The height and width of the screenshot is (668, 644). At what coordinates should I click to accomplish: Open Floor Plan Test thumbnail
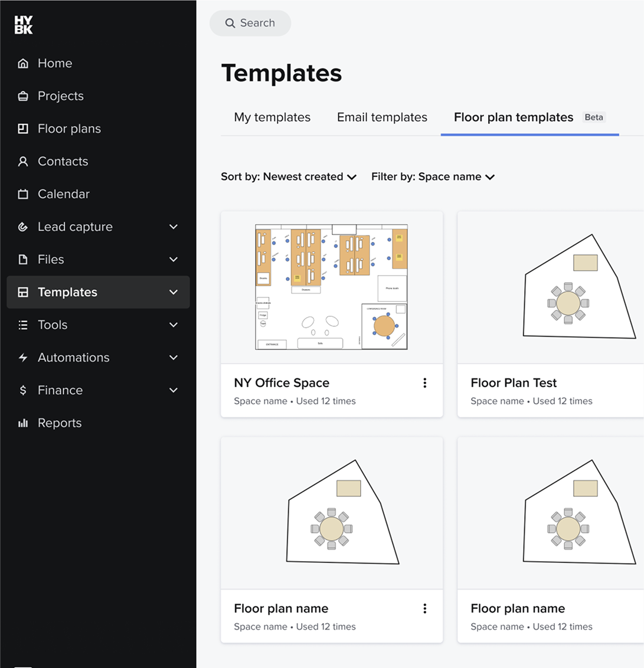[551, 287]
